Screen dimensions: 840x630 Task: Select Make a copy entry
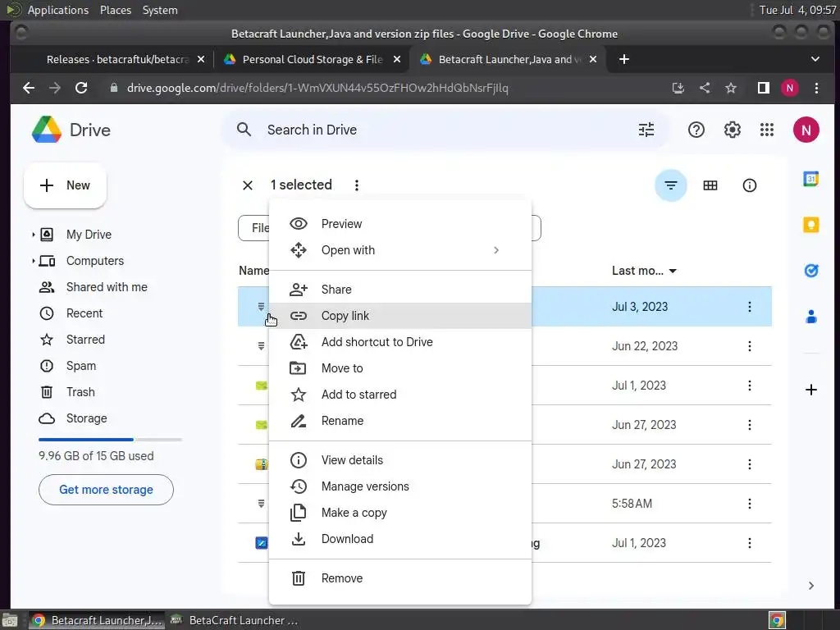pos(399,513)
